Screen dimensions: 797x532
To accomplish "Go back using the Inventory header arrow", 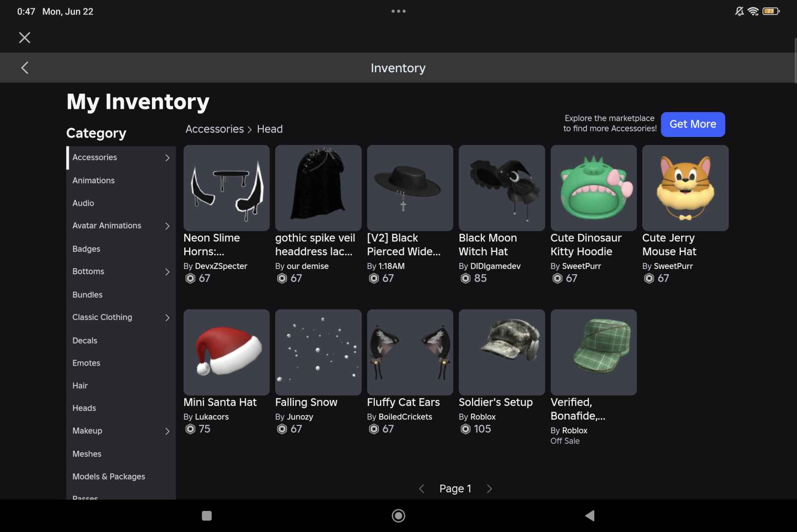I will (25, 68).
